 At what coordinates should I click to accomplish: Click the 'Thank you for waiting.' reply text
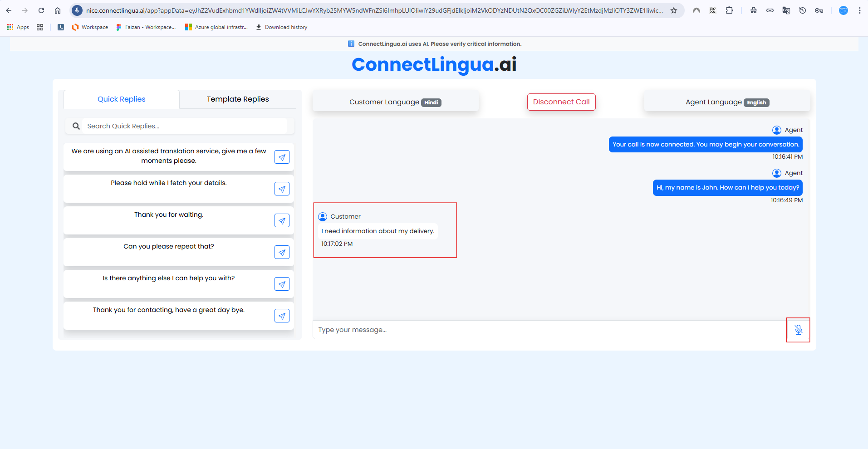tap(169, 215)
